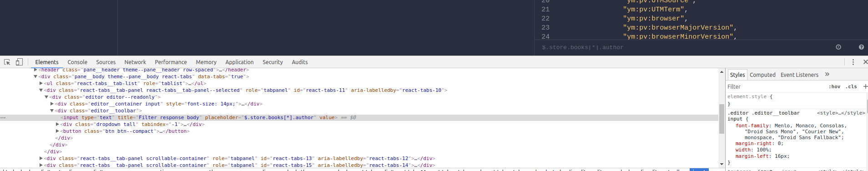Click the Elements panel scrollbar thumb
Viewport: 868px width, 171px height.
722,119
